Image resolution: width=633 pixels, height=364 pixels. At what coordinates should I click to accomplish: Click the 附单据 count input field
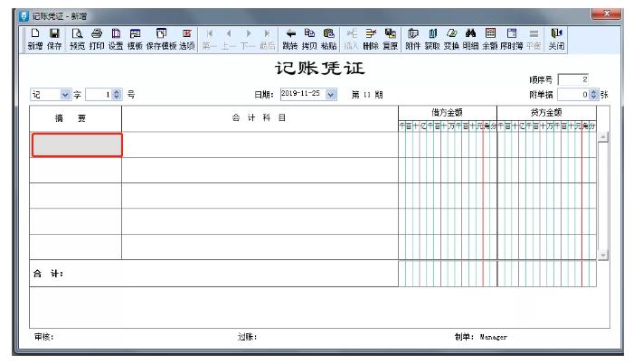[573, 95]
